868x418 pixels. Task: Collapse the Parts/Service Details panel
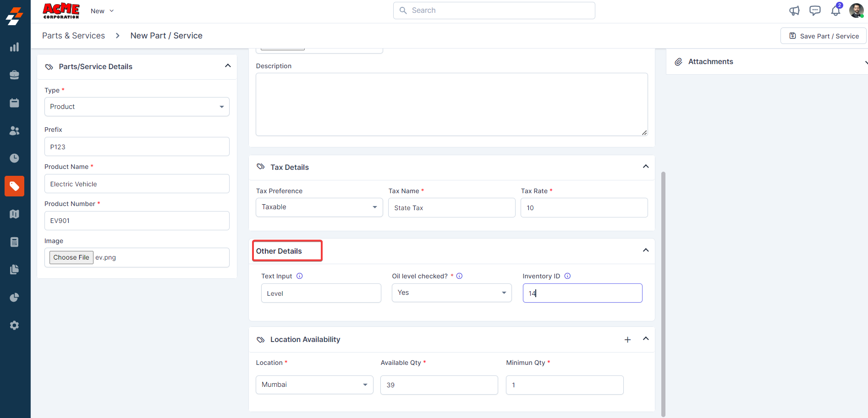pyautogui.click(x=228, y=66)
